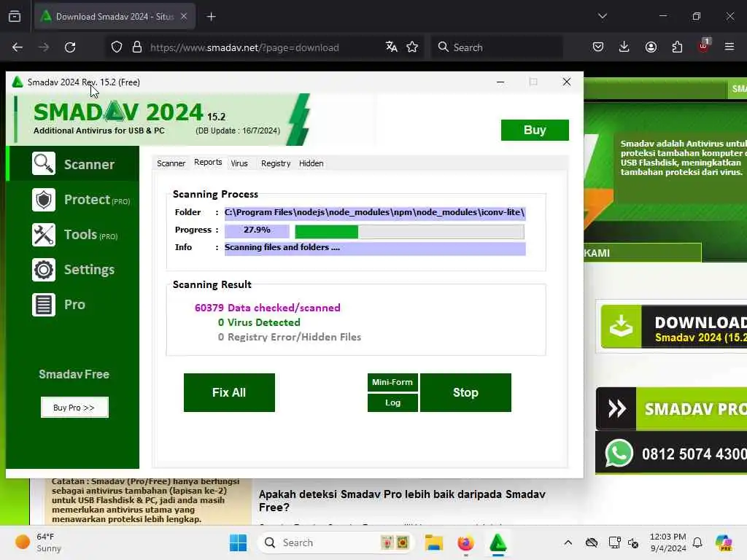Click the Fix All button
Viewport: 747px width, 560px height.
point(229,392)
